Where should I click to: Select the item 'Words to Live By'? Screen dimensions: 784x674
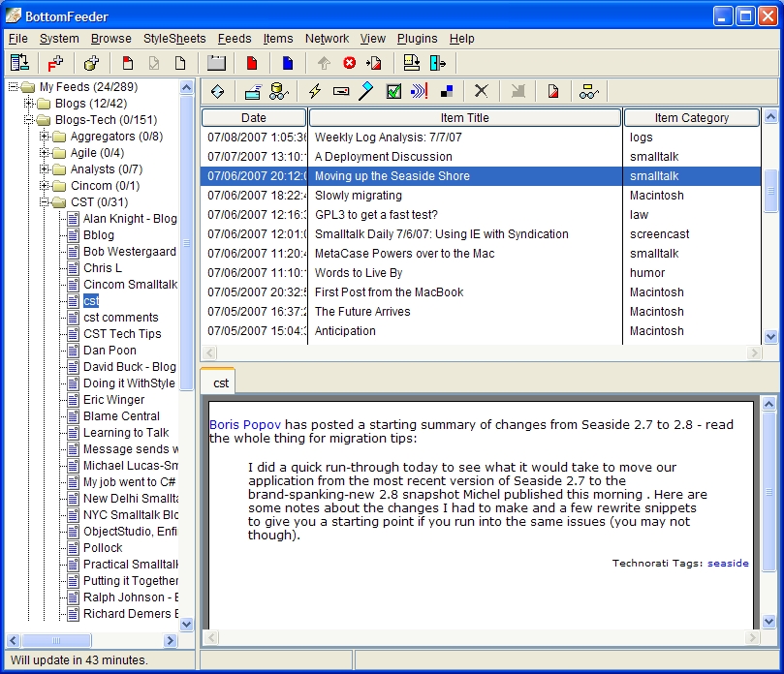(481, 273)
